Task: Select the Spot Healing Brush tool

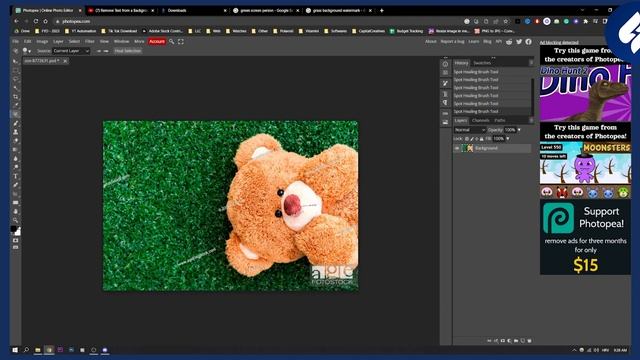Action: tap(16, 114)
